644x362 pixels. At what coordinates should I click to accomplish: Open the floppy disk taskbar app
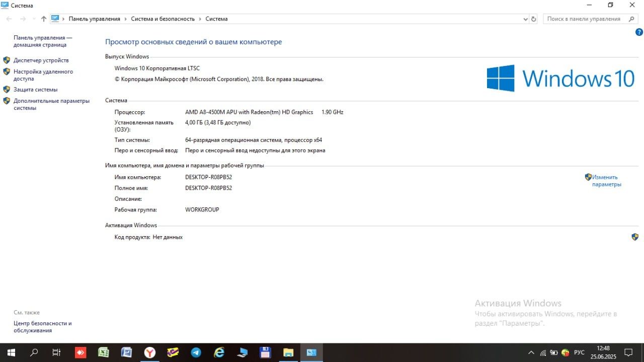(x=265, y=352)
